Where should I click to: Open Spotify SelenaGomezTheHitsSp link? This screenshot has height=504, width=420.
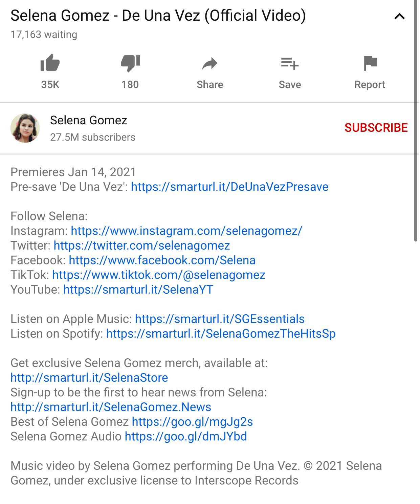(x=221, y=334)
